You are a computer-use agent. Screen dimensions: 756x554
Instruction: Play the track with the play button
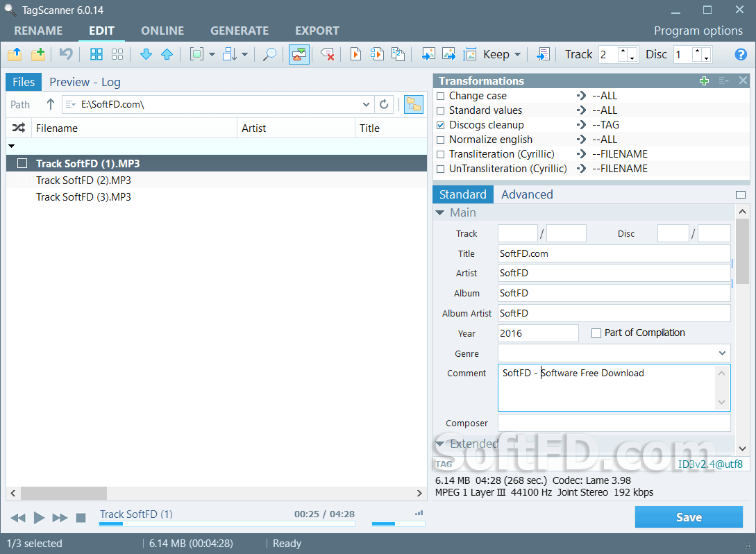[39, 518]
